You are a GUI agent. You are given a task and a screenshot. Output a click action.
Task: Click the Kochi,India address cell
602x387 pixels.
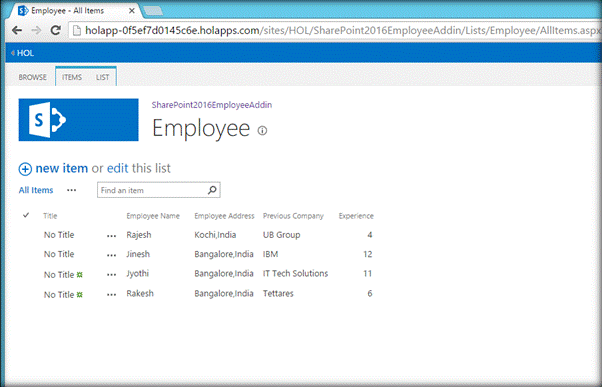pyautogui.click(x=215, y=235)
